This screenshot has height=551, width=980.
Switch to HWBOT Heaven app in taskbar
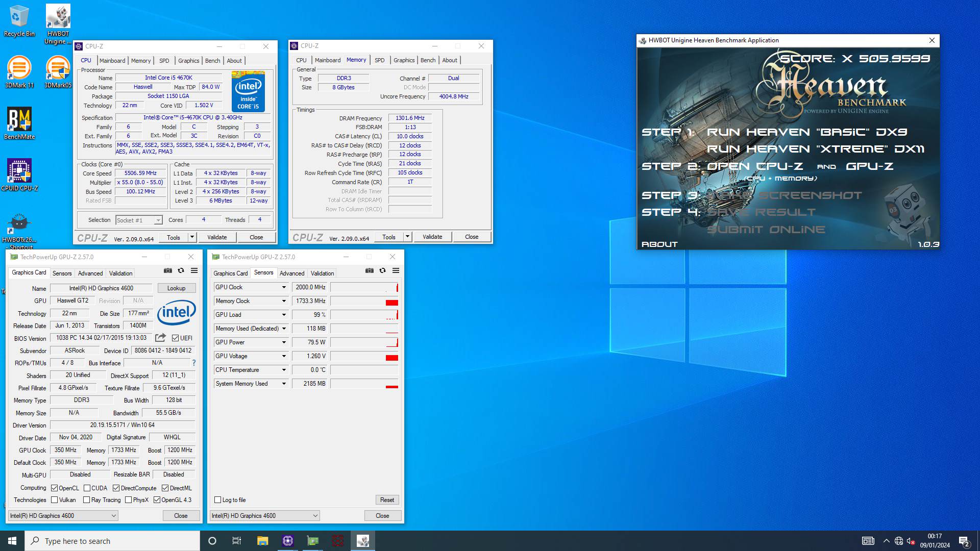pos(363,541)
